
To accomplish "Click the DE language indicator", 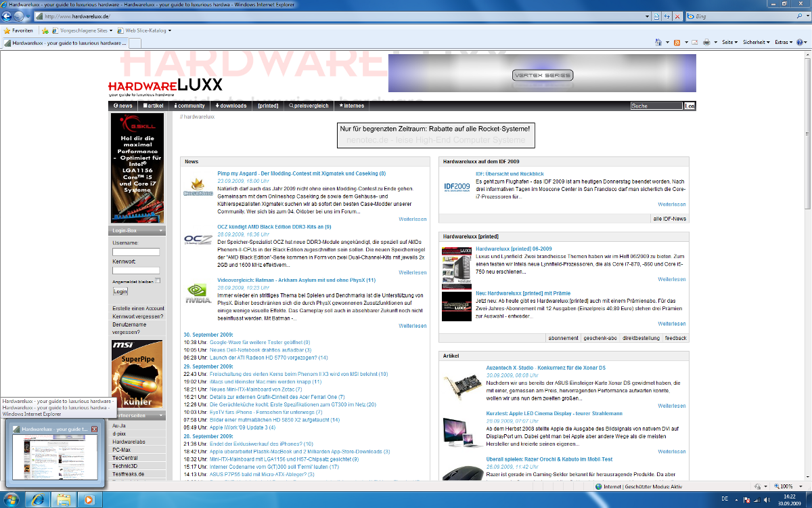I will click(725, 499).
